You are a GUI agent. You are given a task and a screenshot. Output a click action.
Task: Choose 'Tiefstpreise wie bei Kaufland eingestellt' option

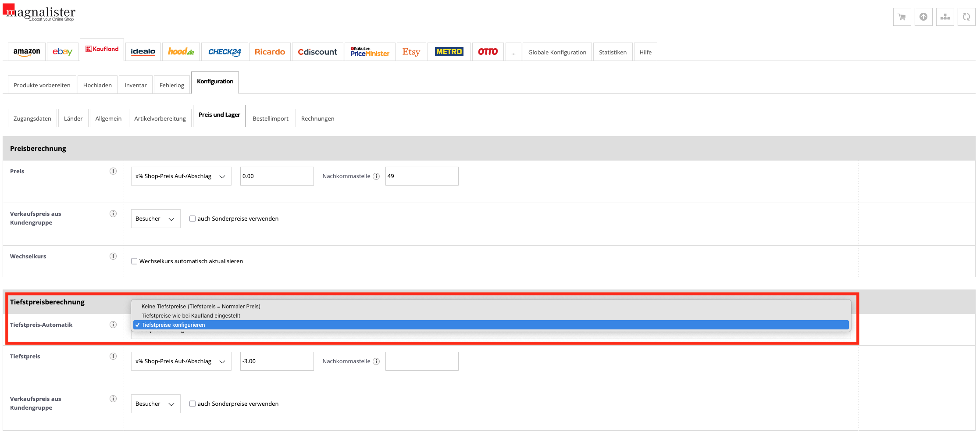point(191,316)
